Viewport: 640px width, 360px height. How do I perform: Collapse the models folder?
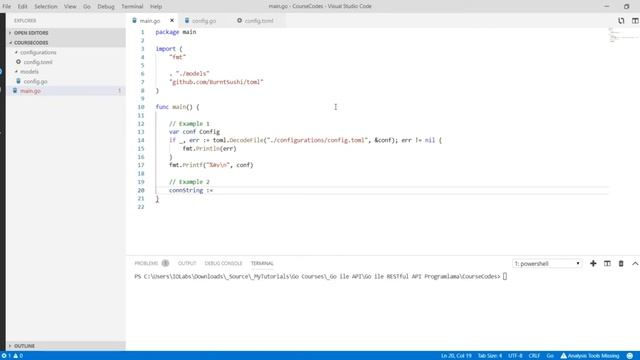pyautogui.click(x=29, y=72)
